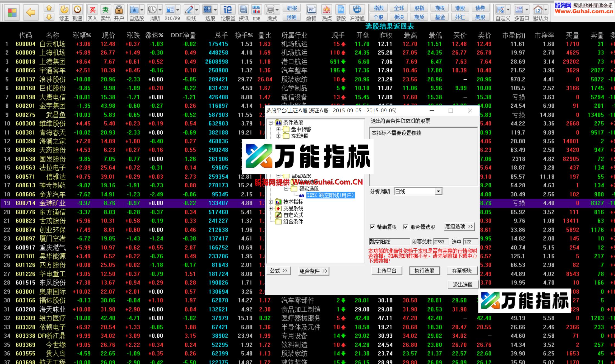615x364 pixels.
Task: Click the 高级选项 advanced options button
Action: click(459, 227)
